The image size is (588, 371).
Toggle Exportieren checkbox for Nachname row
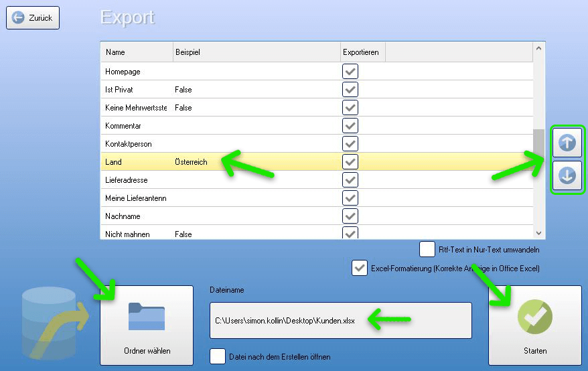(350, 216)
